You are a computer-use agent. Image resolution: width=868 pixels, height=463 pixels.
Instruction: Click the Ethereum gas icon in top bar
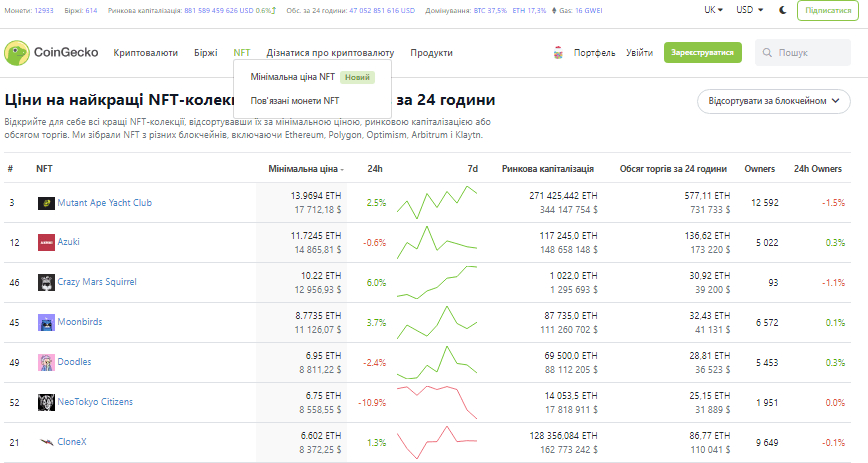click(554, 10)
